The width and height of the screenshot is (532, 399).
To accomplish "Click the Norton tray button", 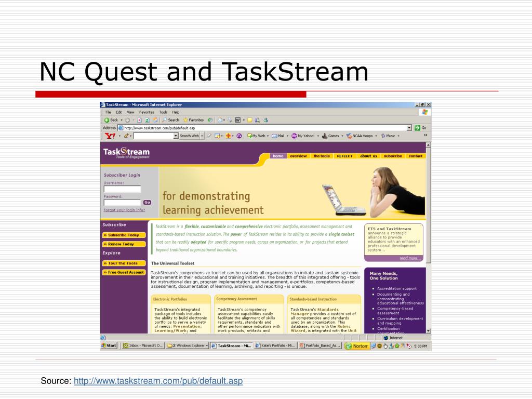I will [x=356, y=346].
